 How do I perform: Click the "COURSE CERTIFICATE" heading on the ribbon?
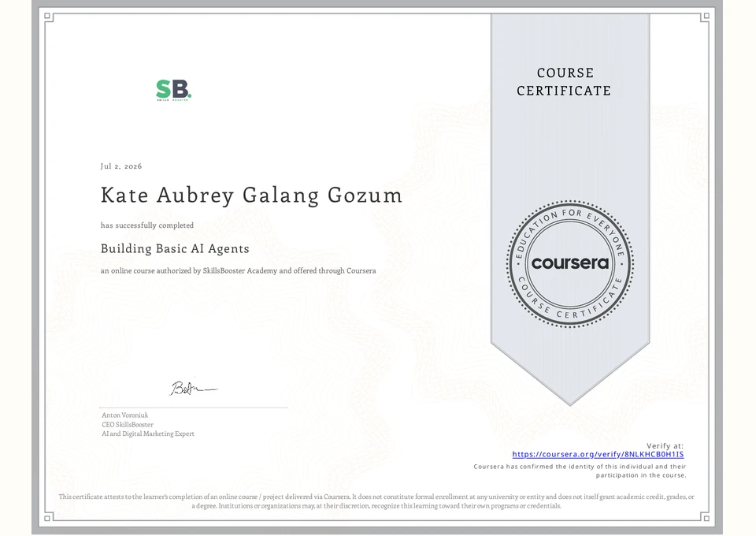pos(564,81)
